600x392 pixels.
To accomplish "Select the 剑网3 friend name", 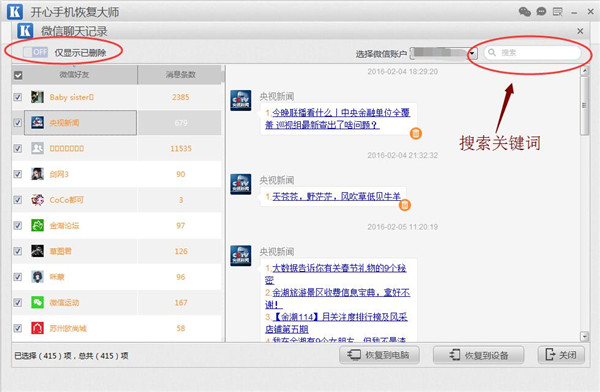I will coord(59,174).
